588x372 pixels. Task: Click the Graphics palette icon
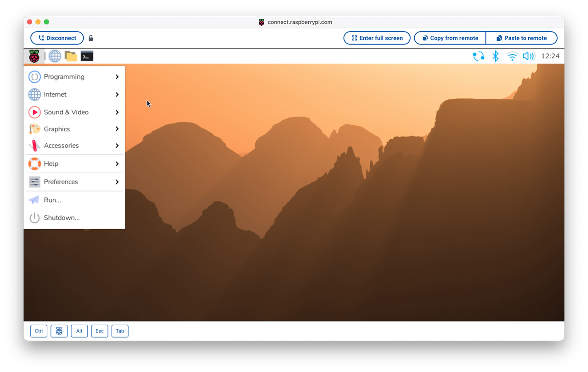click(x=34, y=129)
